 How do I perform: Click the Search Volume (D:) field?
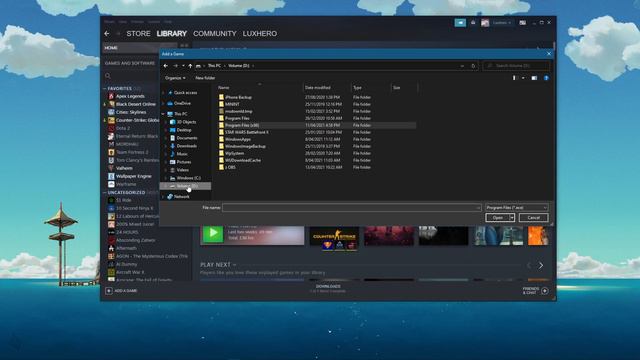(516, 66)
